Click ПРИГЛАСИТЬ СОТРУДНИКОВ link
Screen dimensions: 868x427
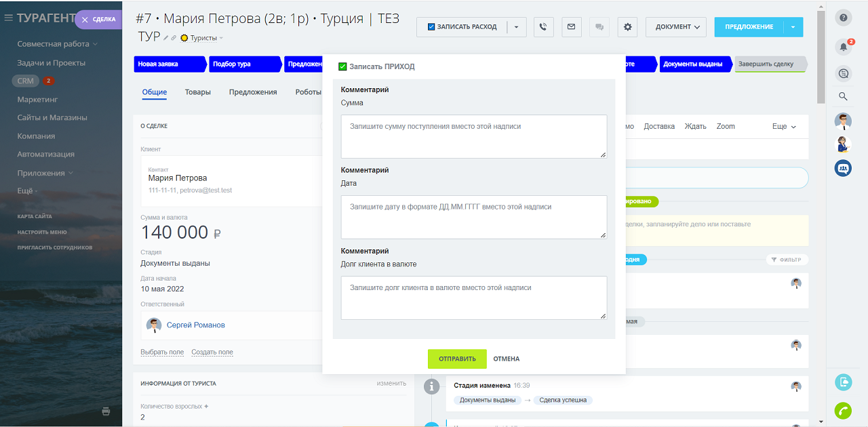55,247
